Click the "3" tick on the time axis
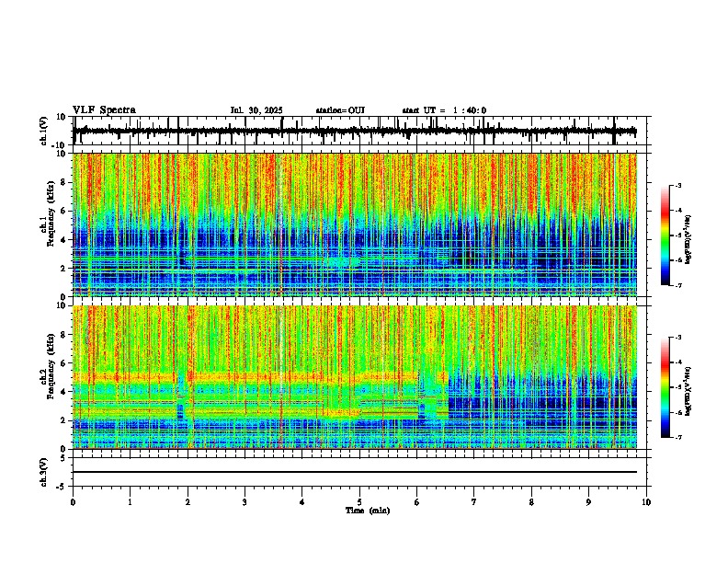This screenshot has width=728, height=563. (245, 502)
